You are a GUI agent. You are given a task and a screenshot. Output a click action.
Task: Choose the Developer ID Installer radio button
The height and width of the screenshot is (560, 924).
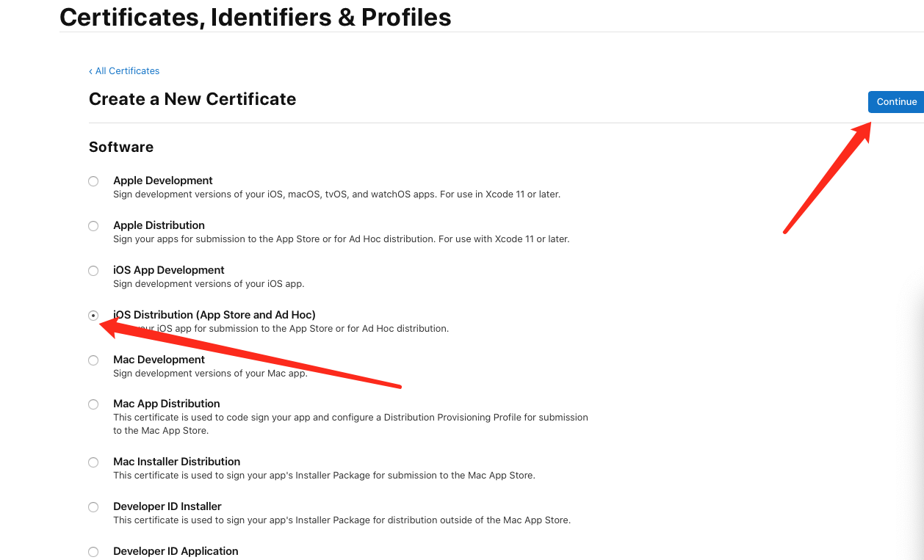tap(93, 507)
